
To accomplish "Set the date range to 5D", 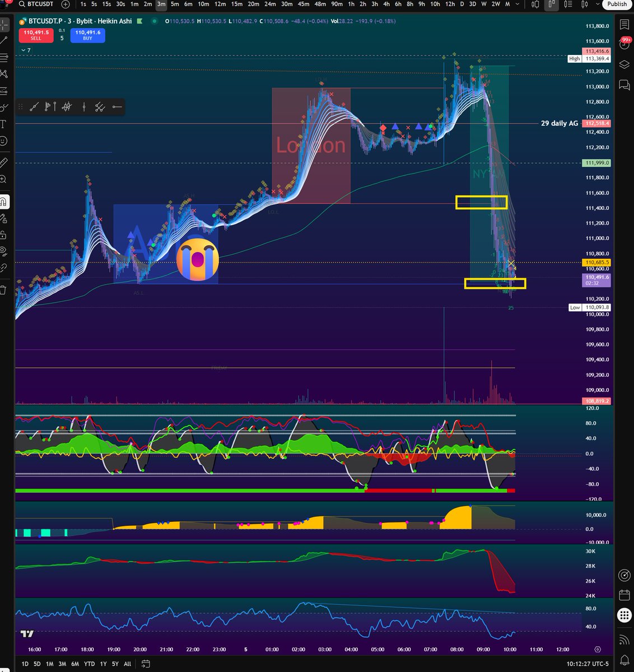I will click(x=37, y=664).
